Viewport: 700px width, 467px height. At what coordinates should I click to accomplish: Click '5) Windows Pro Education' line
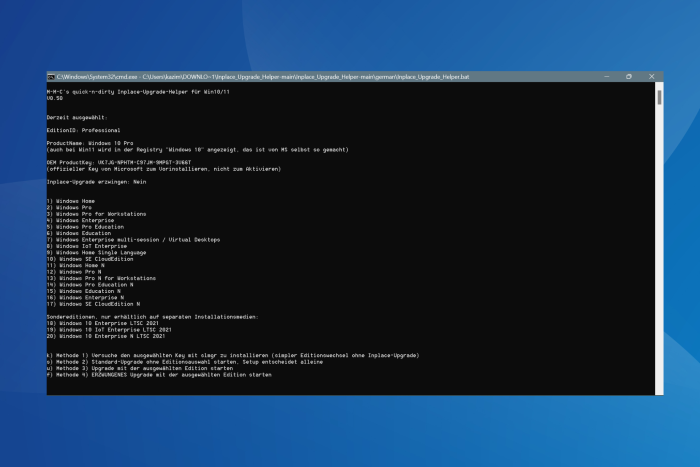coord(85,227)
